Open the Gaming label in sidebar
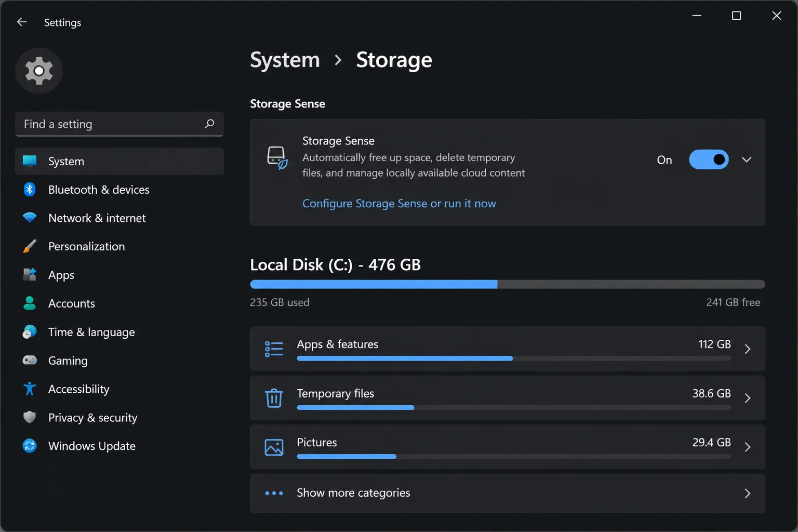The width and height of the screenshot is (798, 532). 68,361
